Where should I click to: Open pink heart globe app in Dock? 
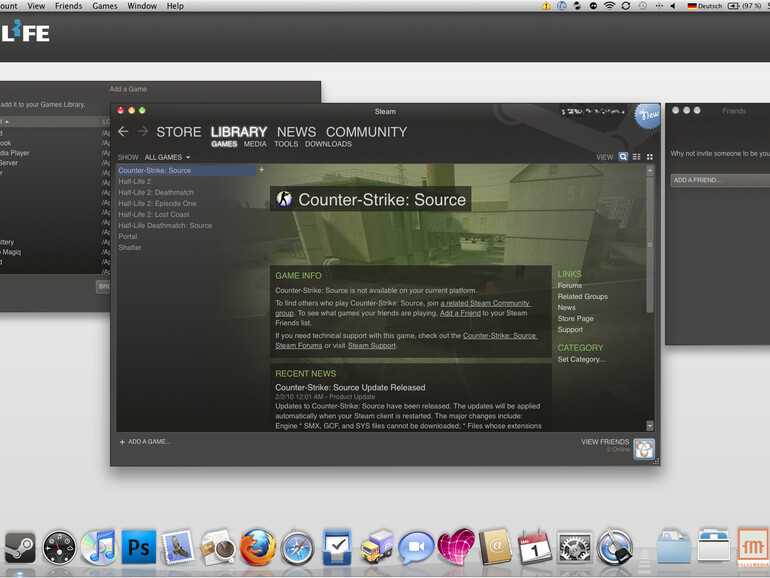pos(456,547)
